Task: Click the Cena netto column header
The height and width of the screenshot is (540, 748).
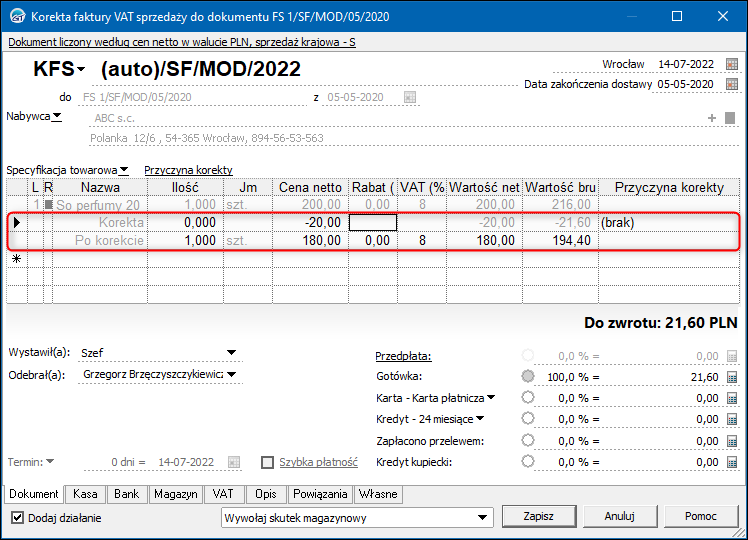Action: point(311,187)
